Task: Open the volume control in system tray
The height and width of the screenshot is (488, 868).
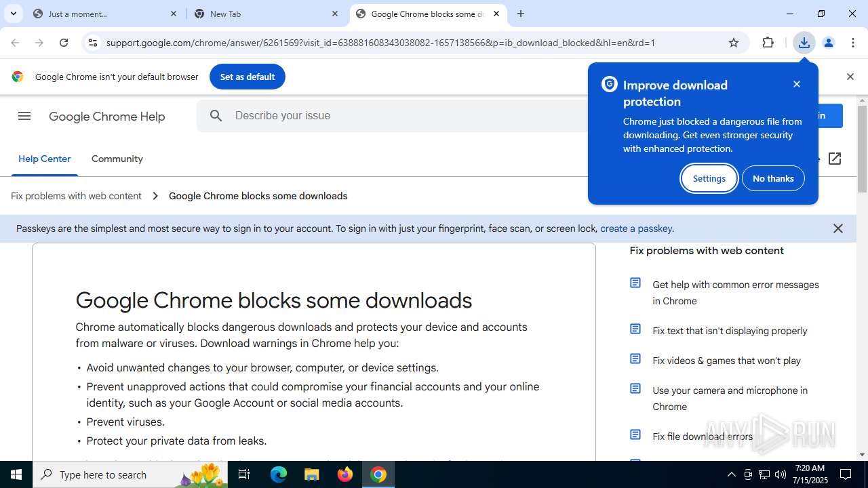Action: tap(781, 474)
